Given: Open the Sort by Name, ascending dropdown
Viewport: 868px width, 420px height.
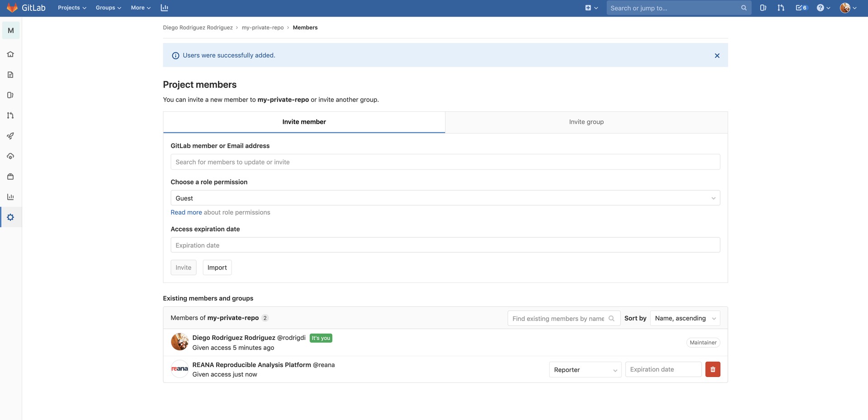Looking at the screenshot, I should pos(684,318).
